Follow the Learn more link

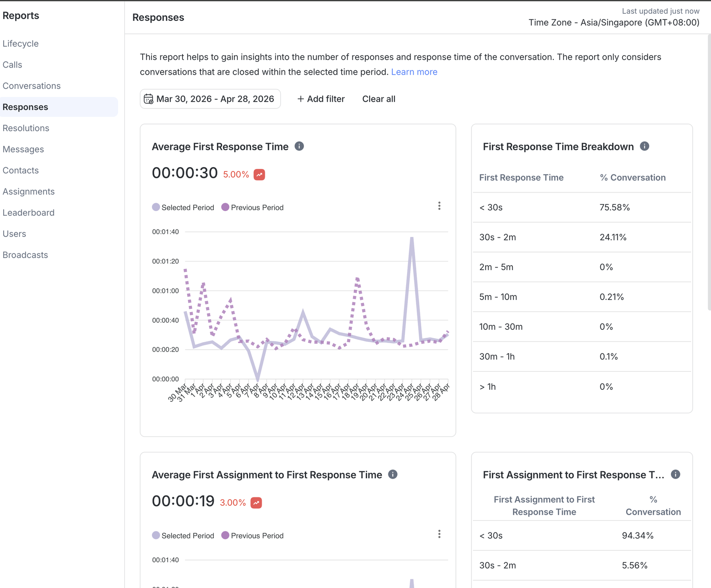(414, 72)
